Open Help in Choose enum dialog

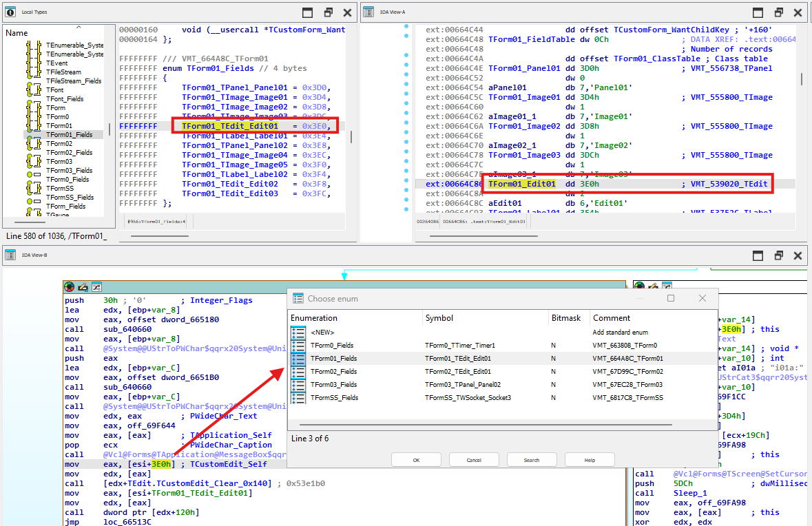point(590,460)
